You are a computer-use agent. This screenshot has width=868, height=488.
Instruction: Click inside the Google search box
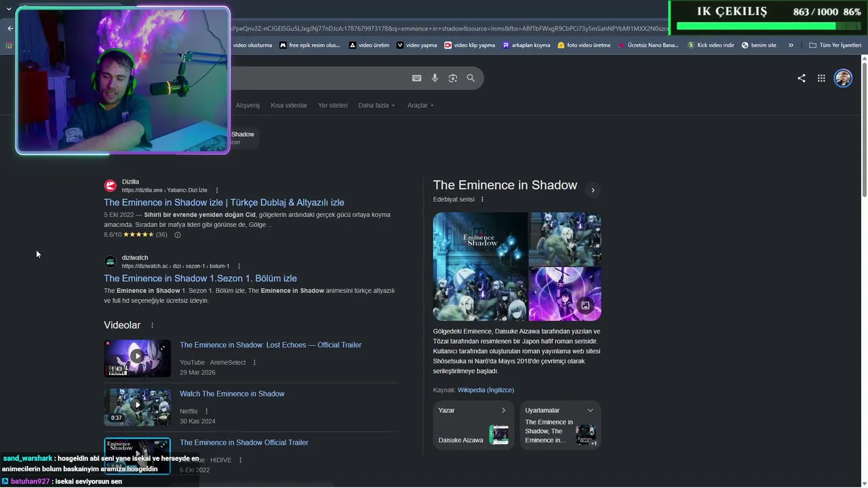pos(319,78)
